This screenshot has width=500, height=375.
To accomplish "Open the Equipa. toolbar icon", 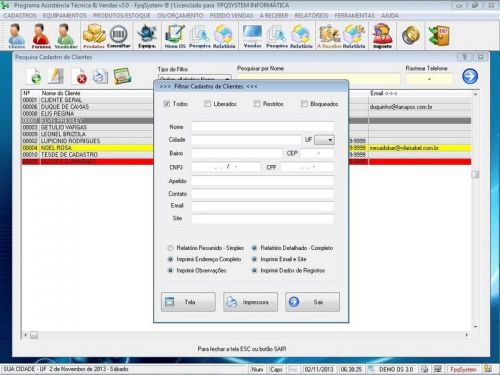I will (147, 36).
